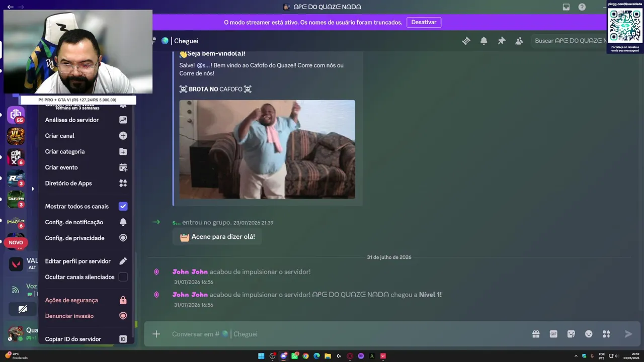The image size is (644, 362).
Task: Open the VL server icon
Action: pos(16,136)
